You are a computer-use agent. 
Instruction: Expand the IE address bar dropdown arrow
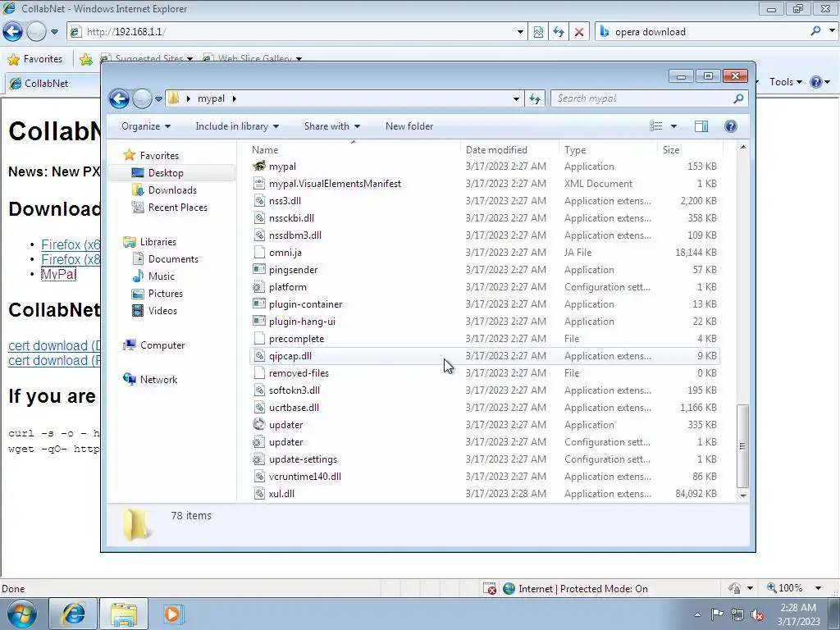coord(520,32)
